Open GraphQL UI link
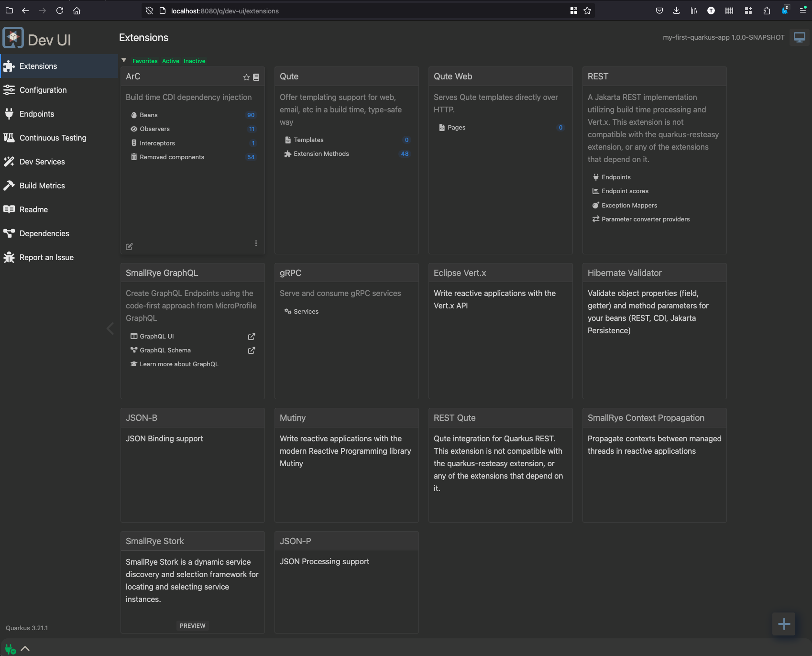The image size is (812, 656). point(157,337)
